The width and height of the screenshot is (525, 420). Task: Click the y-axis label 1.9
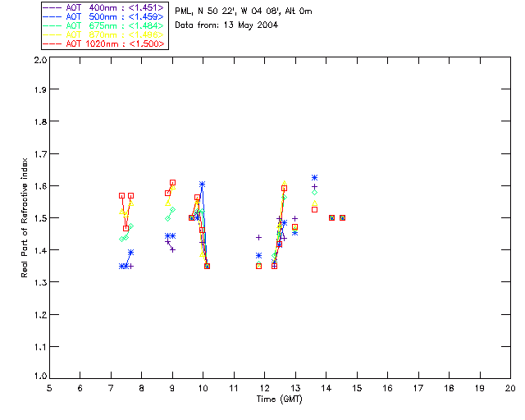[x=40, y=89]
